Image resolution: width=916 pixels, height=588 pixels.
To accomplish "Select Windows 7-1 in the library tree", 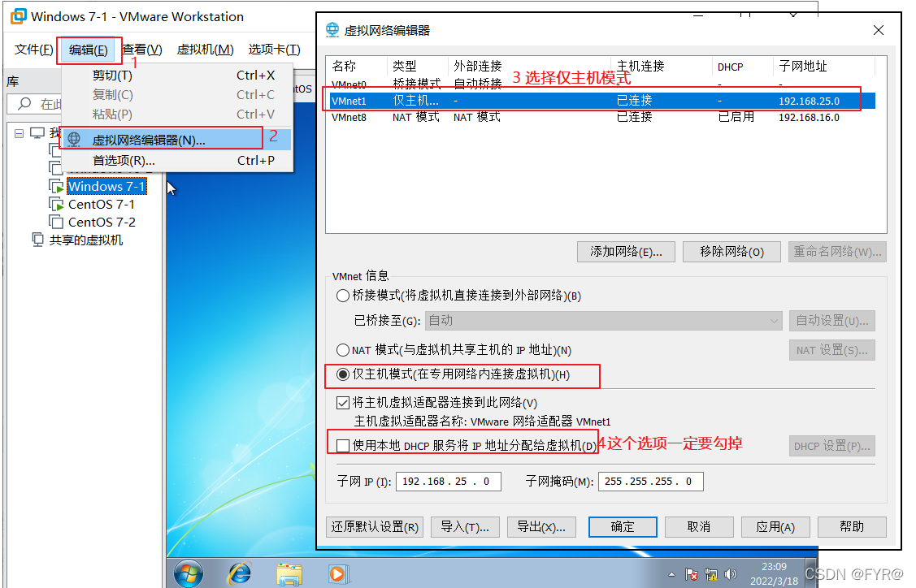I will [x=106, y=186].
